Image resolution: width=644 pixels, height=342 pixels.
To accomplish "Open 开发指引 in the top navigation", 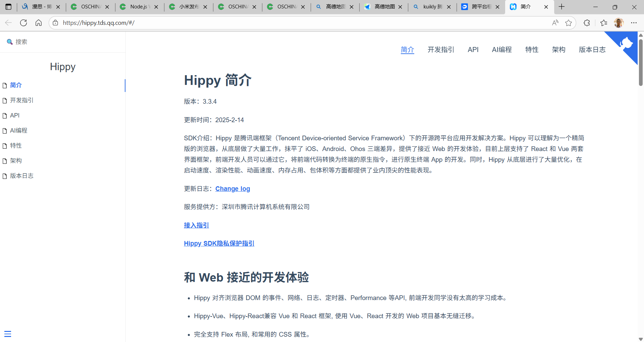I will [x=441, y=50].
